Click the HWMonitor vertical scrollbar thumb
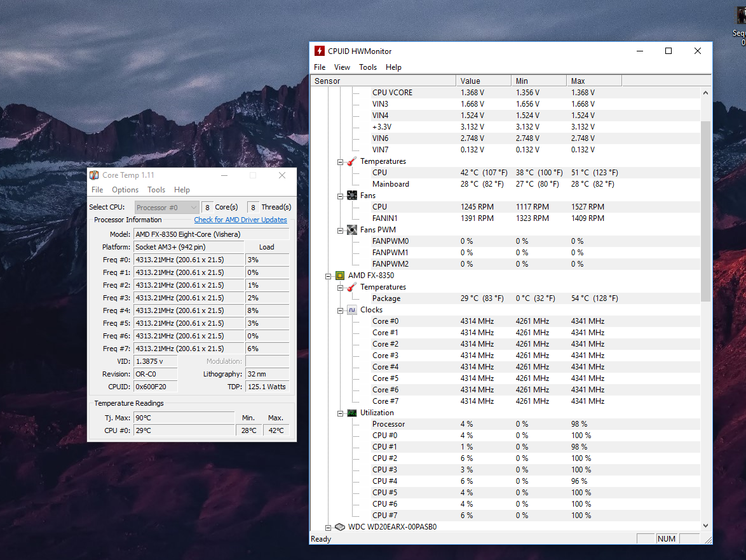Viewport: 746px width, 560px height. pyautogui.click(x=705, y=211)
